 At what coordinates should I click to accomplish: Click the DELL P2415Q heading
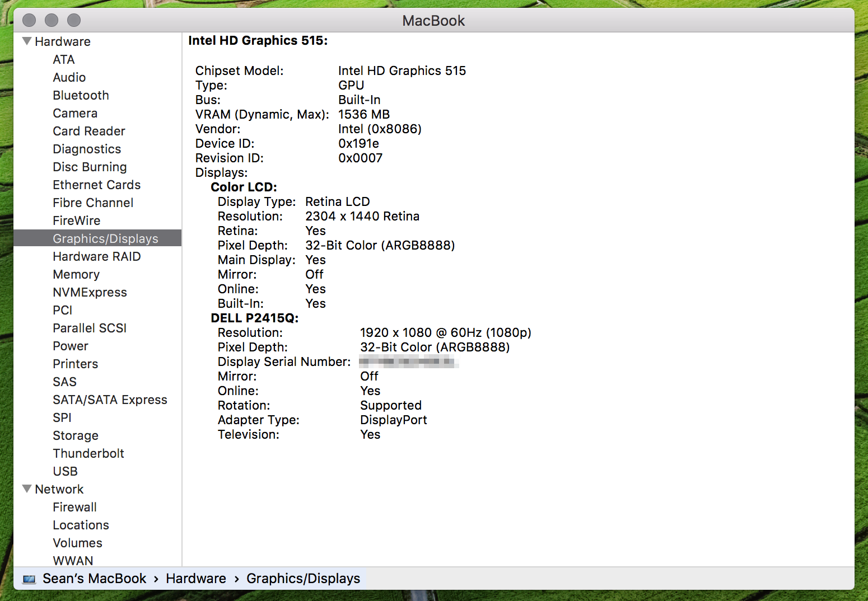pos(255,318)
